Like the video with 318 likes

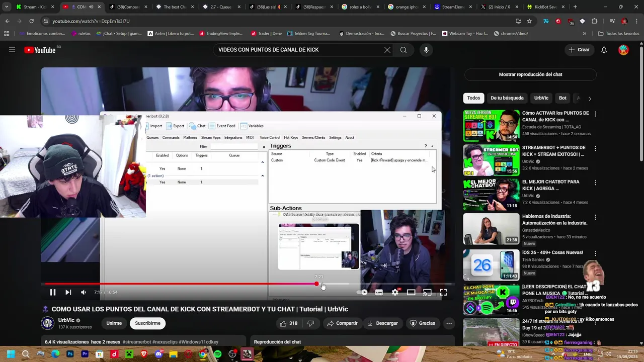[289, 323]
